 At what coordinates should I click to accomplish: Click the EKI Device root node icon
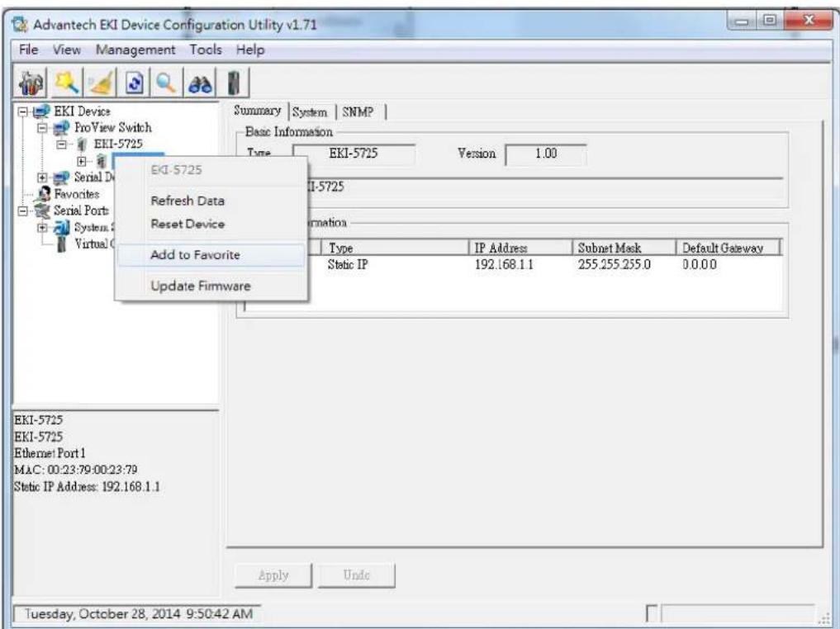[x=41, y=111]
